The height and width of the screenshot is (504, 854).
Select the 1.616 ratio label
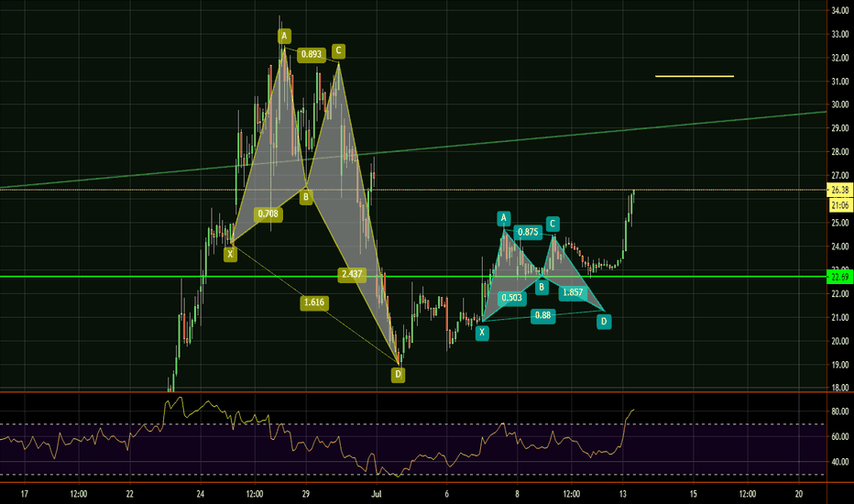tap(314, 303)
